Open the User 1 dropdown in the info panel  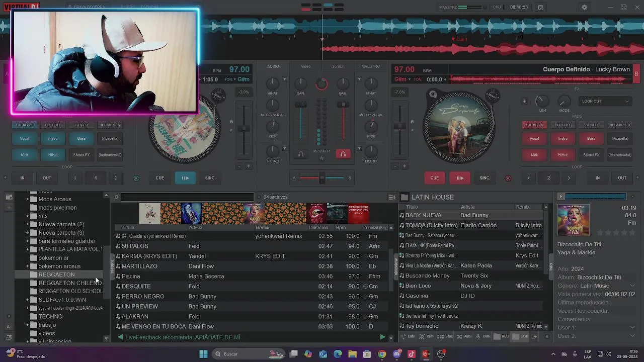[632, 328]
